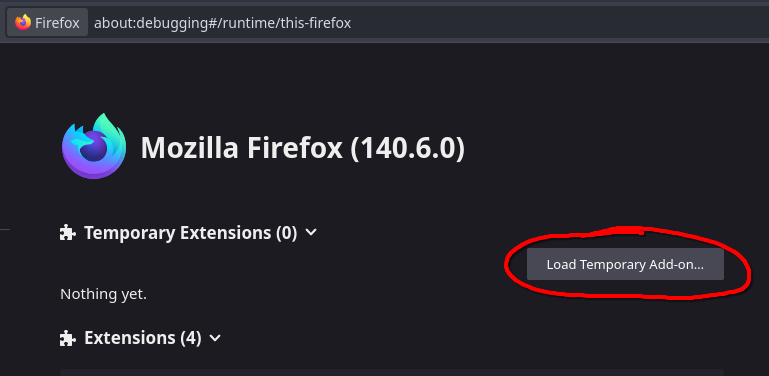Click the 'Nothing yet.' placeholder text
Image resolution: width=769 pixels, height=376 pixels.
[103, 294]
